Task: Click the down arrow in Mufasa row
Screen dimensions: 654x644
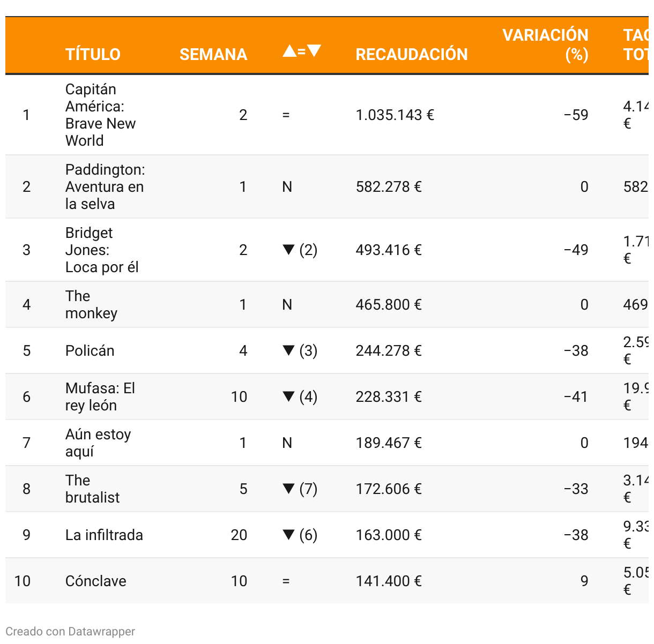Action: (x=288, y=396)
